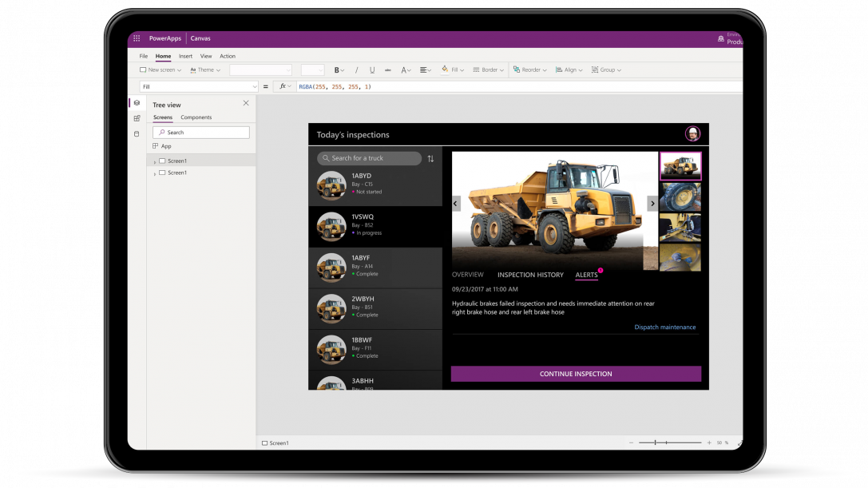Apply bold formatting from the toolbar
Screen dimensions: 868x488
[x=337, y=70]
